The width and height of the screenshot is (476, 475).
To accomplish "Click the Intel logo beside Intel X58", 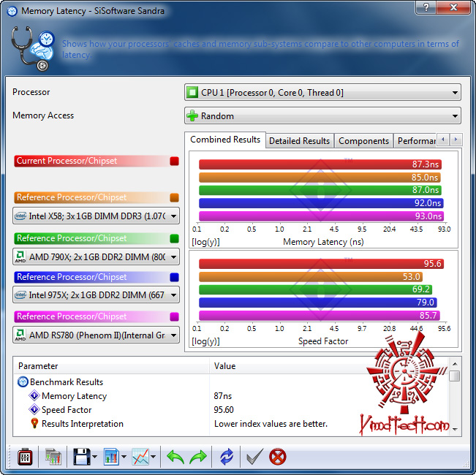I will coord(20,216).
